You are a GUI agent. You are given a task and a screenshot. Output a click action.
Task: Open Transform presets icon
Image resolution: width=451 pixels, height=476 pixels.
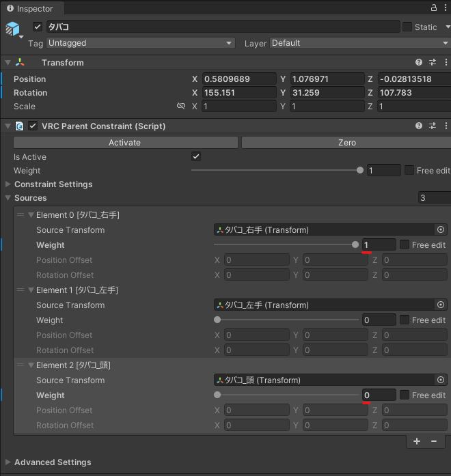pyautogui.click(x=433, y=62)
